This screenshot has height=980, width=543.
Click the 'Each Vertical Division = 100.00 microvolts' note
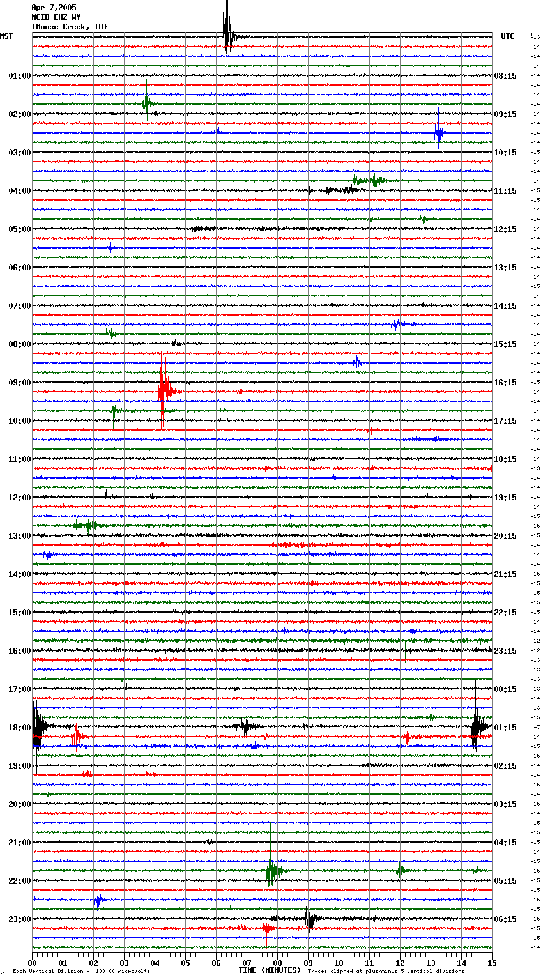pyautogui.click(x=81, y=971)
